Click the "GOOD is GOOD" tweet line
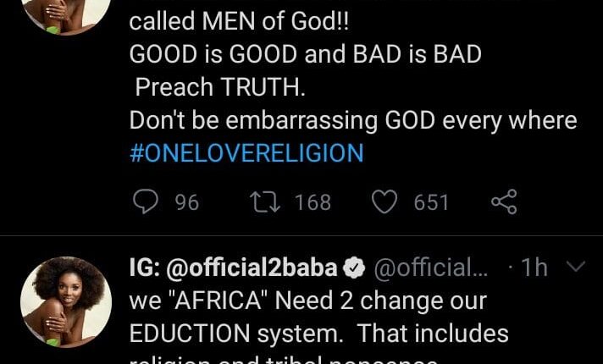This screenshot has height=364, width=603. point(305,55)
